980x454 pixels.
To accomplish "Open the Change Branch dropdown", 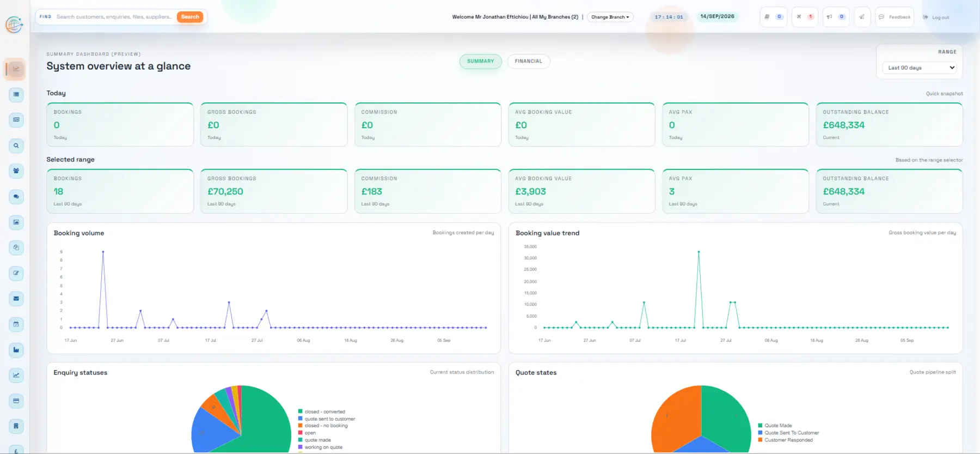I will coord(610,17).
